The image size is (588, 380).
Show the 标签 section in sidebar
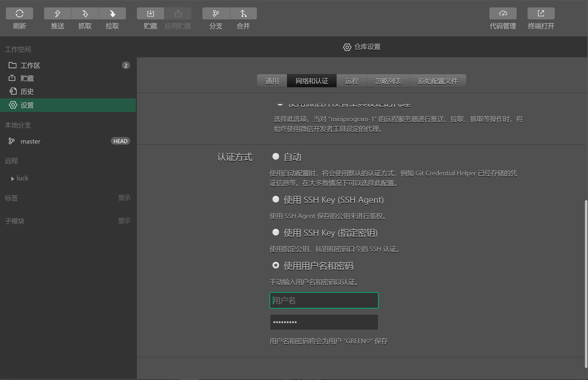tap(124, 198)
